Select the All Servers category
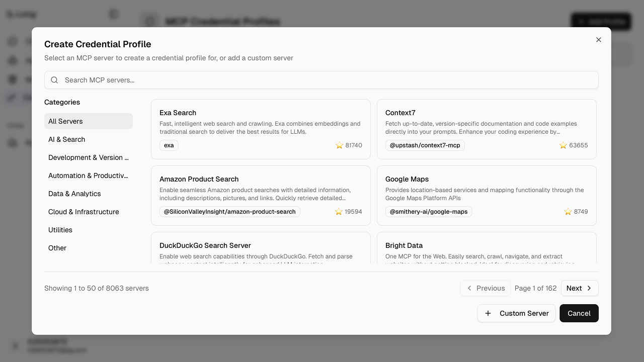Image resolution: width=644 pixels, height=362 pixels. (89, 121)
